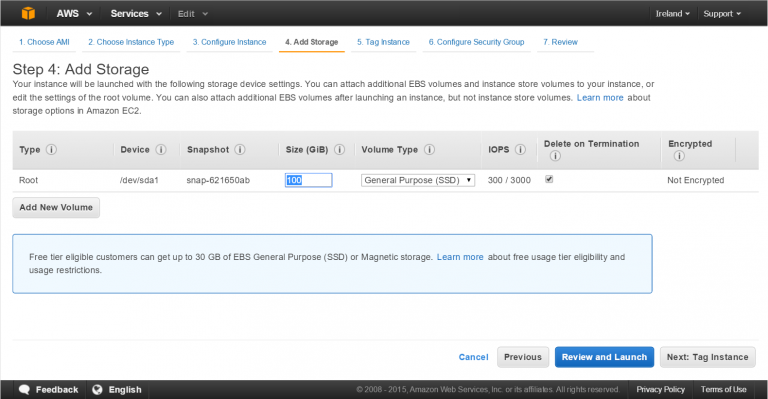Click the Add New Volume button
This screenshot has height=399, width=768.
[56, 208]
